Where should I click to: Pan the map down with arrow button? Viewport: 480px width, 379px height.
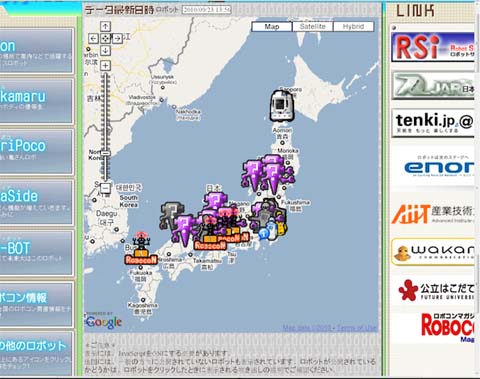pos(105,50)
